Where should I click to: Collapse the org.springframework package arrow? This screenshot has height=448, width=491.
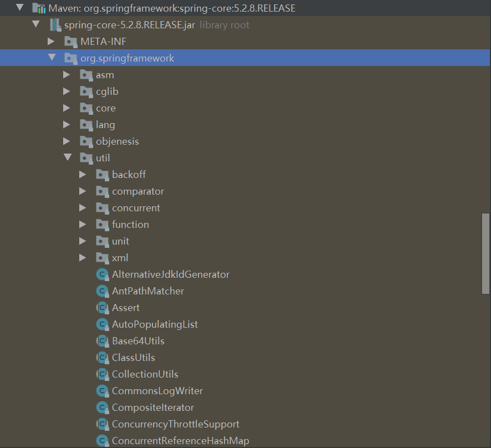52,57
